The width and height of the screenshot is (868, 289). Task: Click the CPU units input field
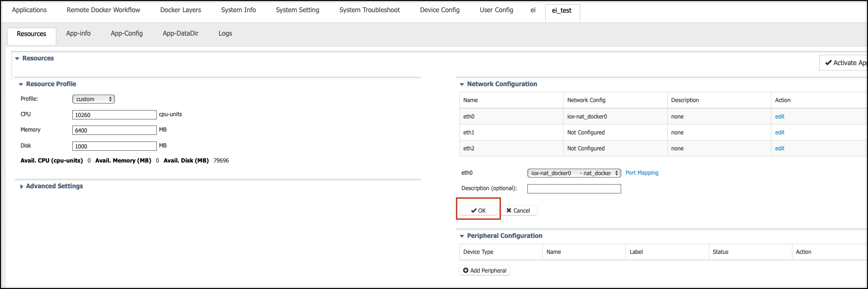114,115
